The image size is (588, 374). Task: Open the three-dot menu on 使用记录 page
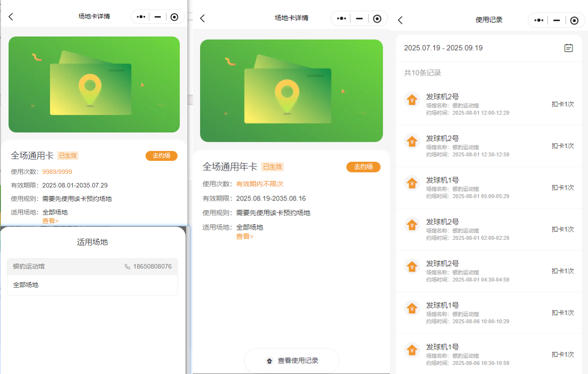tap(538, 20)
